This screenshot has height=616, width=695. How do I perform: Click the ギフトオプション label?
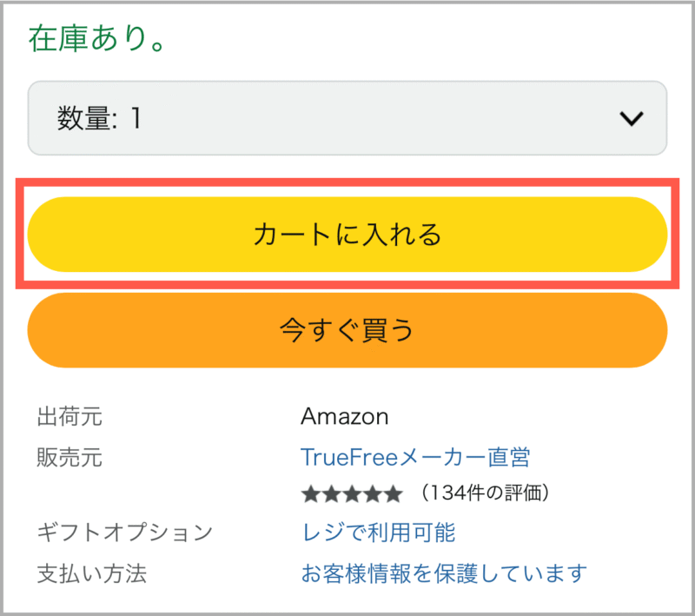pos(125,532)
